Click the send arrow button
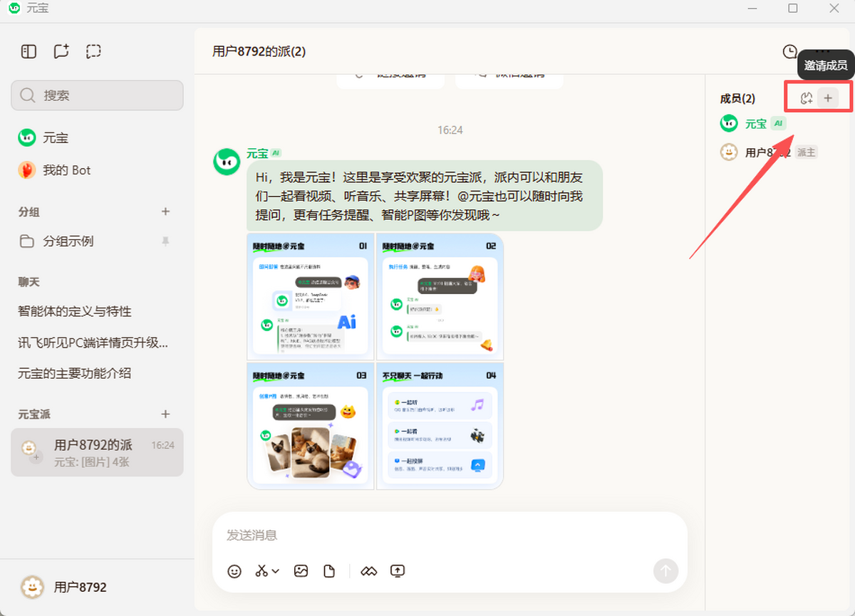855x616 pixels. (665, 570)
